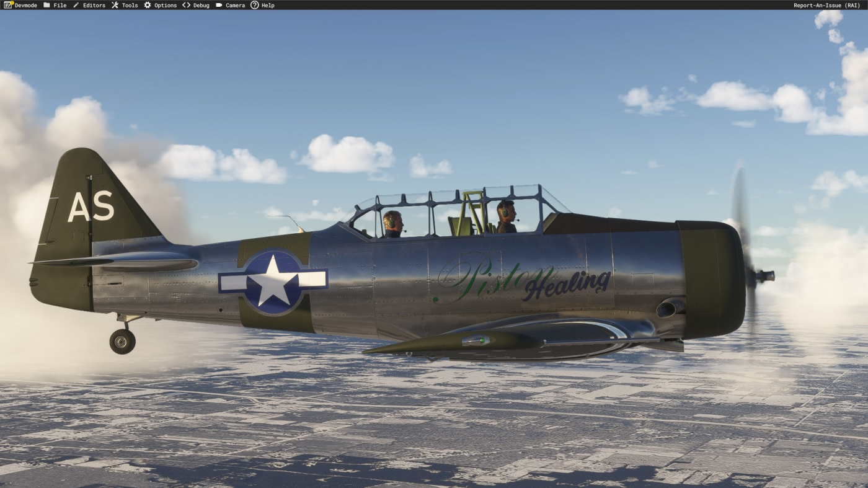Select the wrench-and-screwdriver Tools icon
Viewport: 868px width, 488px height.
115,5
